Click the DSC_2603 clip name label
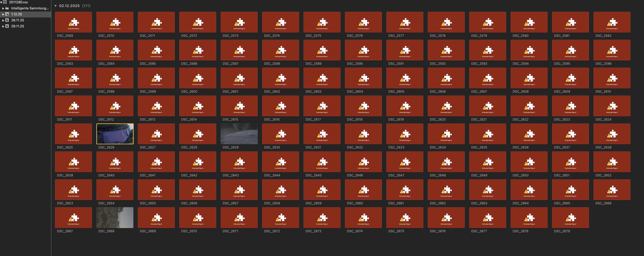Screen dimensions: 644x256 click(x=313, y=92)
